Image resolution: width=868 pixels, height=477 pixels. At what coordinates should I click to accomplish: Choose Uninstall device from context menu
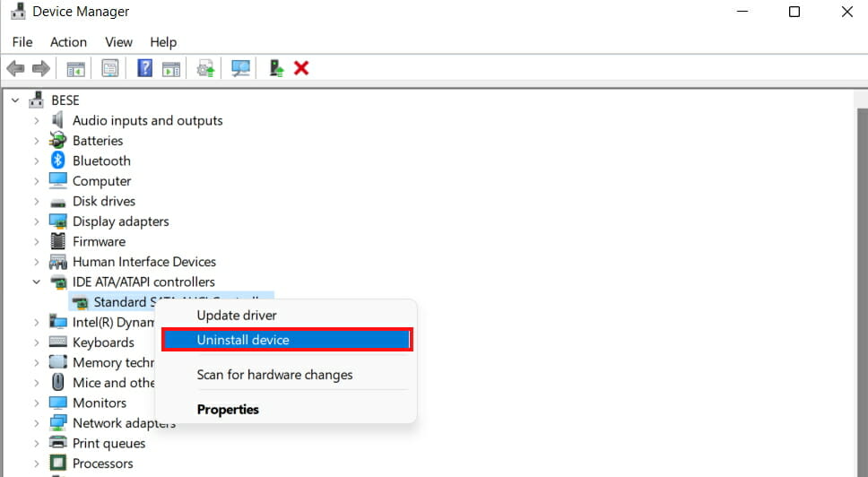tap(286, 340)
